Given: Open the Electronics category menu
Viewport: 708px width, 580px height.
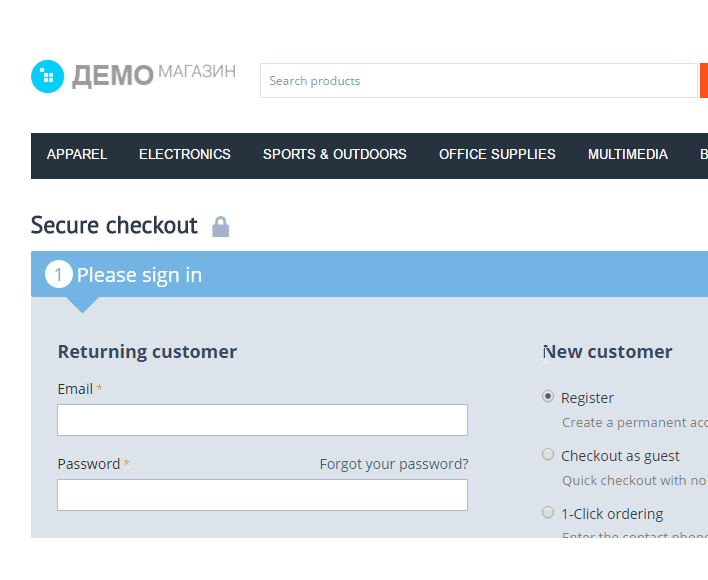Looking at the screenshot, I should click(185, 154).
